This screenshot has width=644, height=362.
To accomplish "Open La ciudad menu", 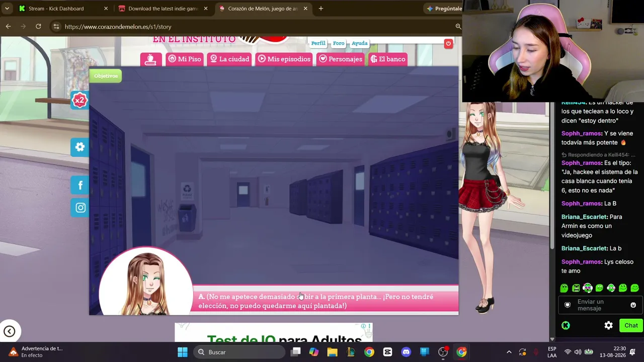I will click(x=229, y=59).
